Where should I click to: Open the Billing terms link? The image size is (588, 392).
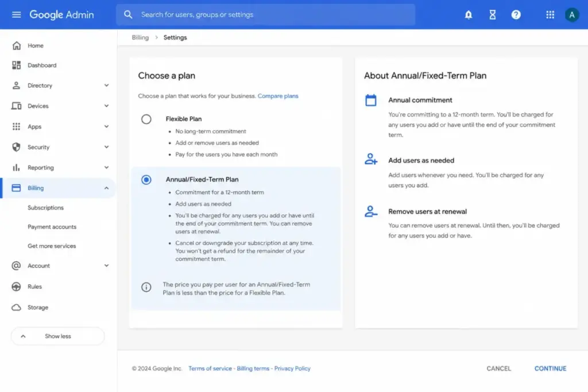tap(253, 368)
